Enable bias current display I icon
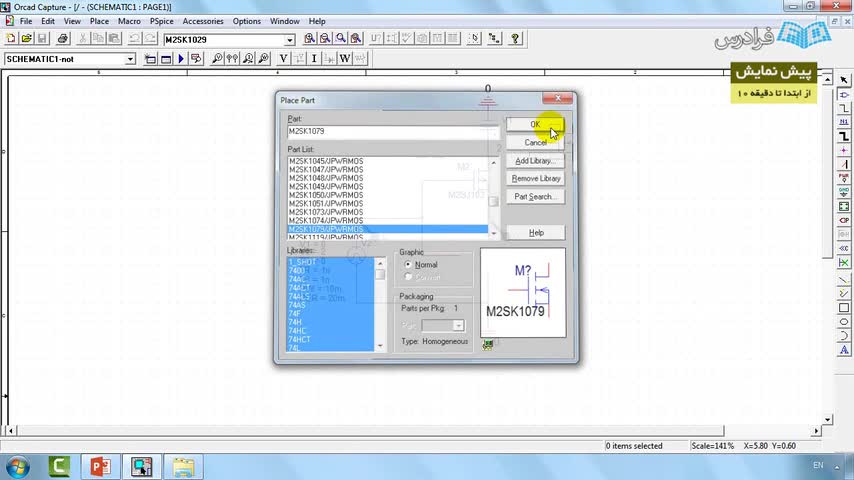Image resolution: width=854 pixels, height=480 pixels. [314, 59]
